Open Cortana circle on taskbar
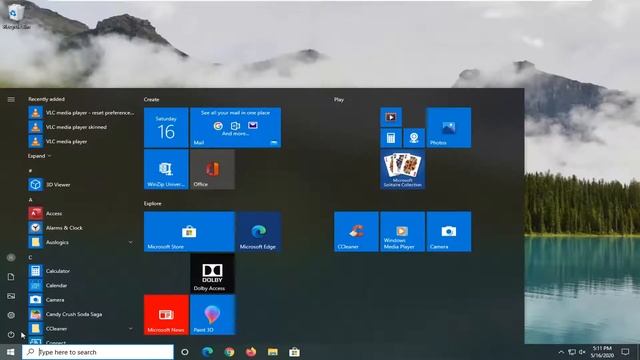Image resolution: width=640 pixels, height=360 pixels. (185, 352)
